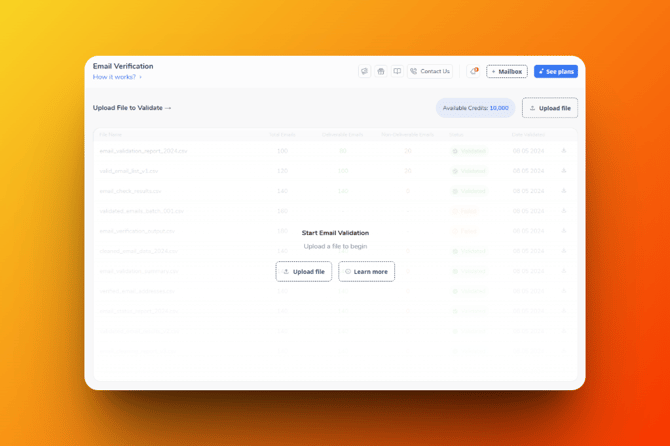Click the Contact Us button
This screenshot has width=670, height=446.
click(x=430, y=72)
